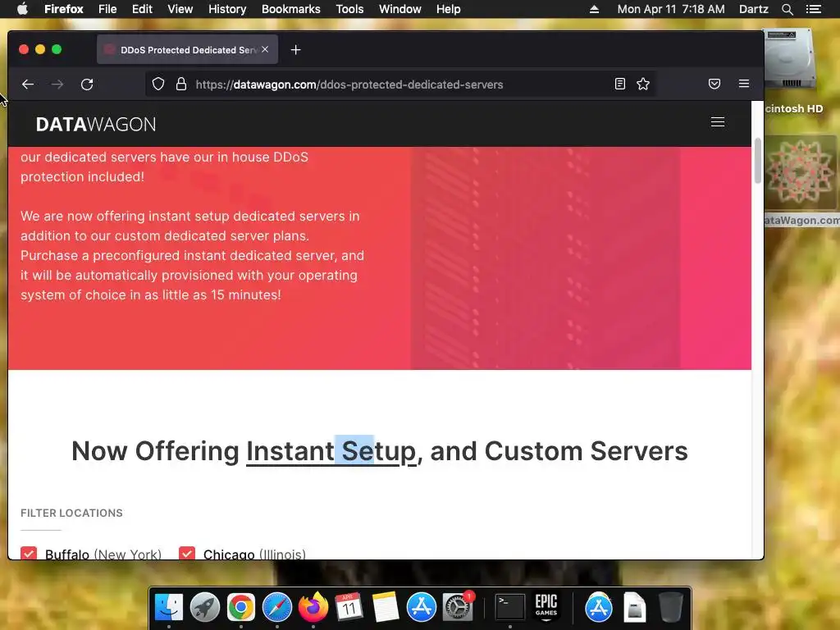Open DataWagon site hamburger navigation menu

(x=717, y=122)
